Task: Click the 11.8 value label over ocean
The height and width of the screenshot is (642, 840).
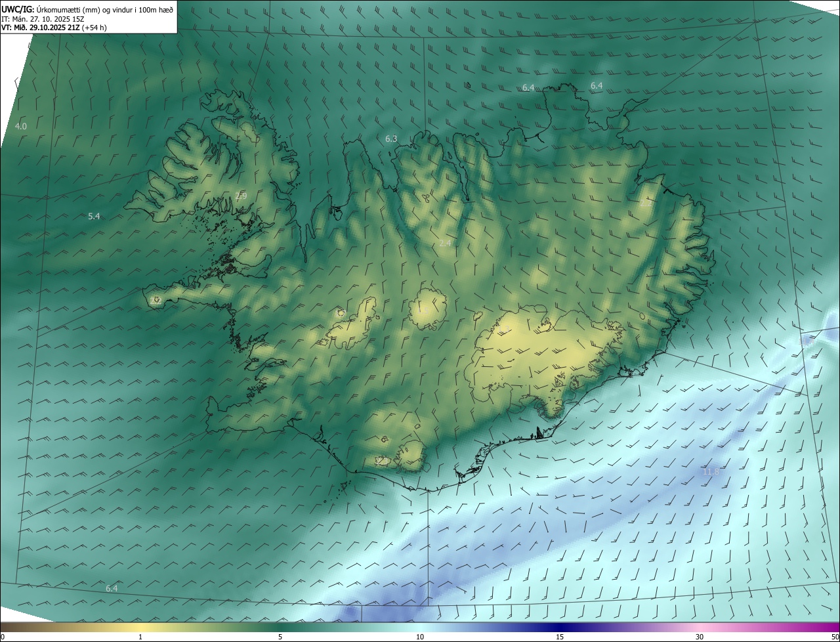Action: point(711,472)
